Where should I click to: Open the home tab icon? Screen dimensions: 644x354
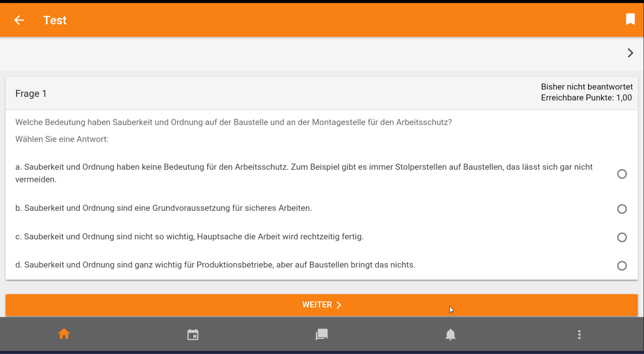(x=64, y=334)
